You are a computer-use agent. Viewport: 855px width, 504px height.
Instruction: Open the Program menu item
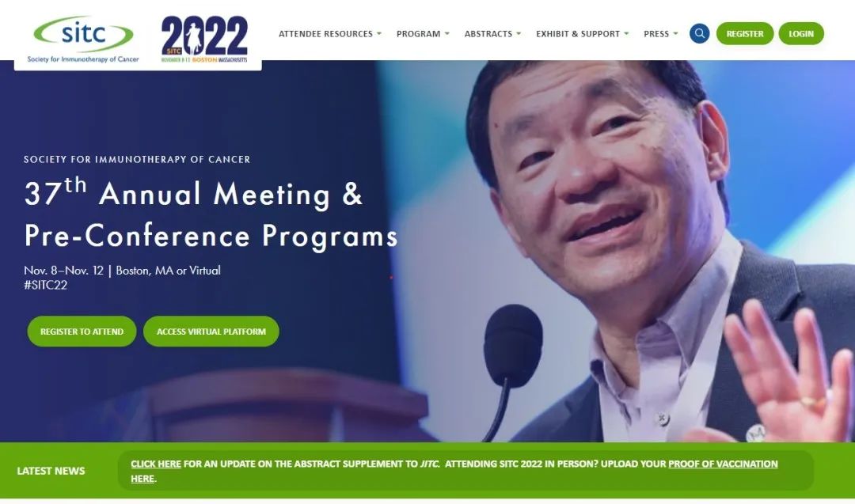418,34
